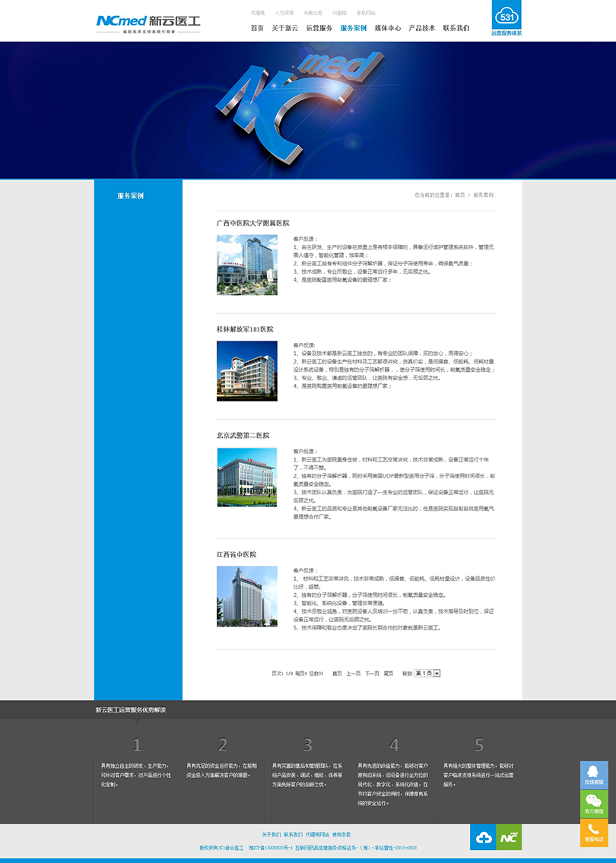Open 广西中医院大学附属医院 hospital photo
616x863 pixels.
246,265
